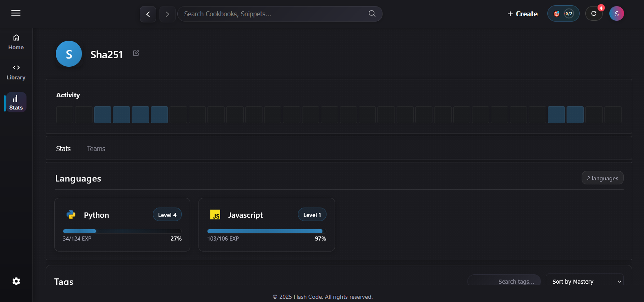Click refresh icon with notification badge
Screen dimensions: 644x302
click(594, 13)
